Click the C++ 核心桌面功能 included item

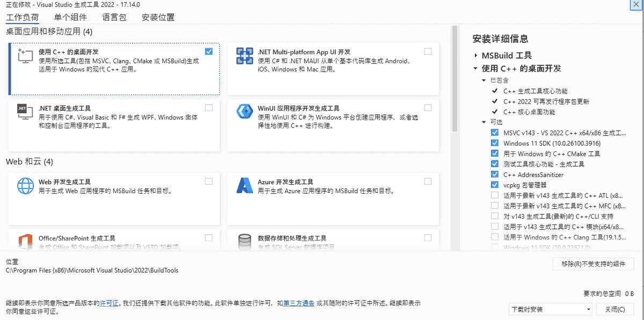coord(529,112)
